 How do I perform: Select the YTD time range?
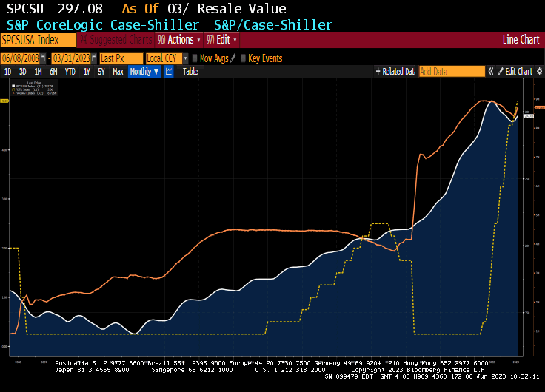coord(70,72)
